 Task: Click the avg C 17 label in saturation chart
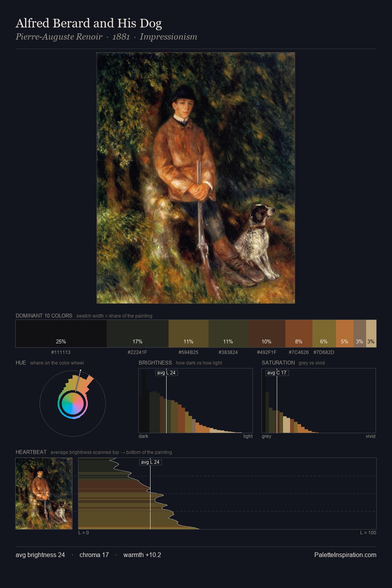coord(277,373)
